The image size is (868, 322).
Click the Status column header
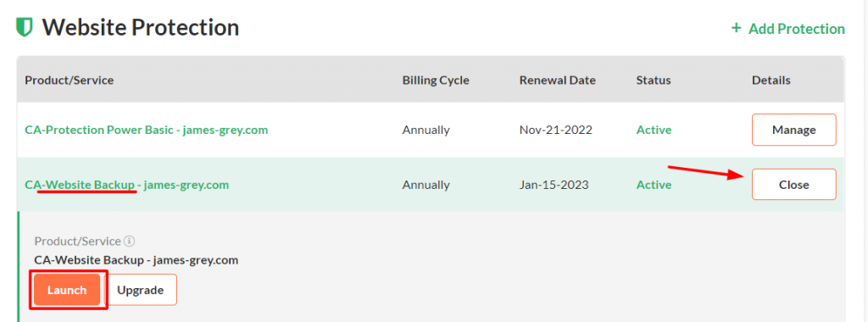tap(654, 80)
